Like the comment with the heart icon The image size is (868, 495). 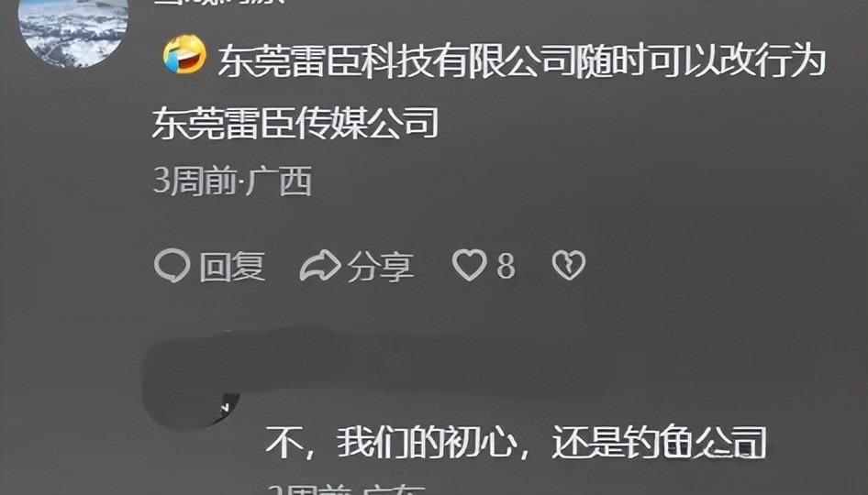(x=470, y=264)
